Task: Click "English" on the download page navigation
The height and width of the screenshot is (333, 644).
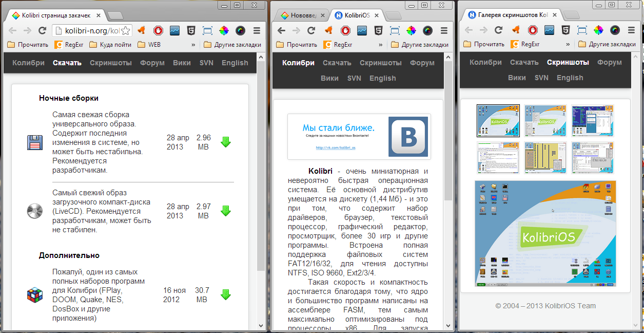Action: pos(235,63)
